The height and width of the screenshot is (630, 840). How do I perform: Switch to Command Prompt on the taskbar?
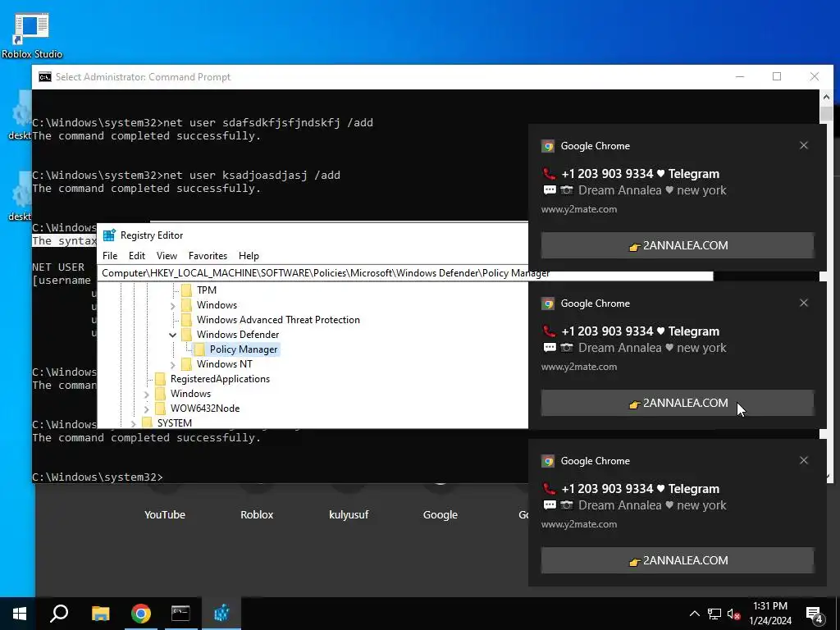pos(180,614)
